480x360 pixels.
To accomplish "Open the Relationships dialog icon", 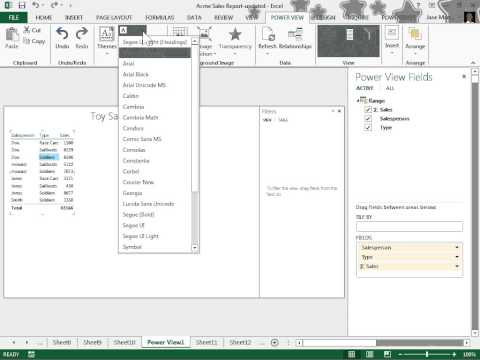I will click(x=295, y=34).
